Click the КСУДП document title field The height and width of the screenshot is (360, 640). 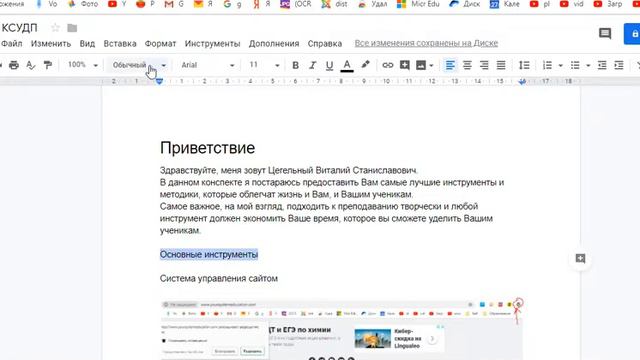click(19, 28)
